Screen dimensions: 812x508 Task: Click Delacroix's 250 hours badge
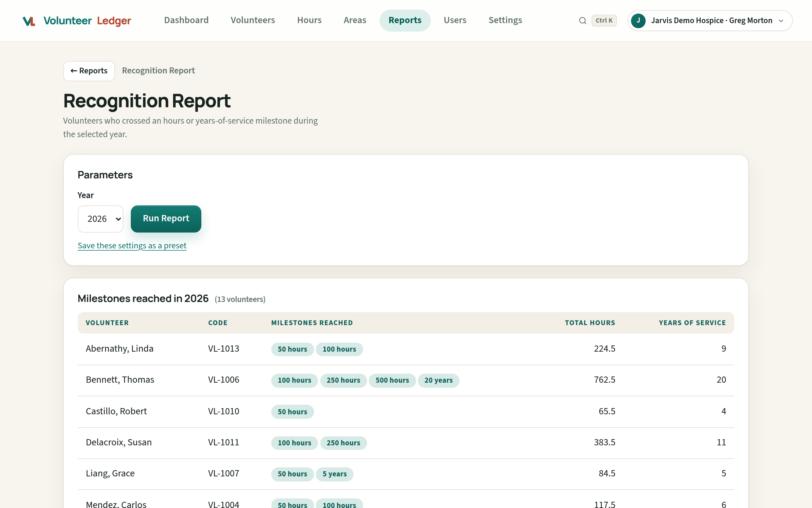point(343,443)
